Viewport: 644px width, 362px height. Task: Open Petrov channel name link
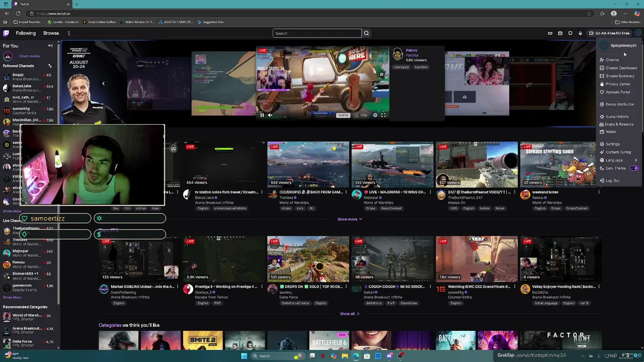pyautogui.click(x=412, y=50)
